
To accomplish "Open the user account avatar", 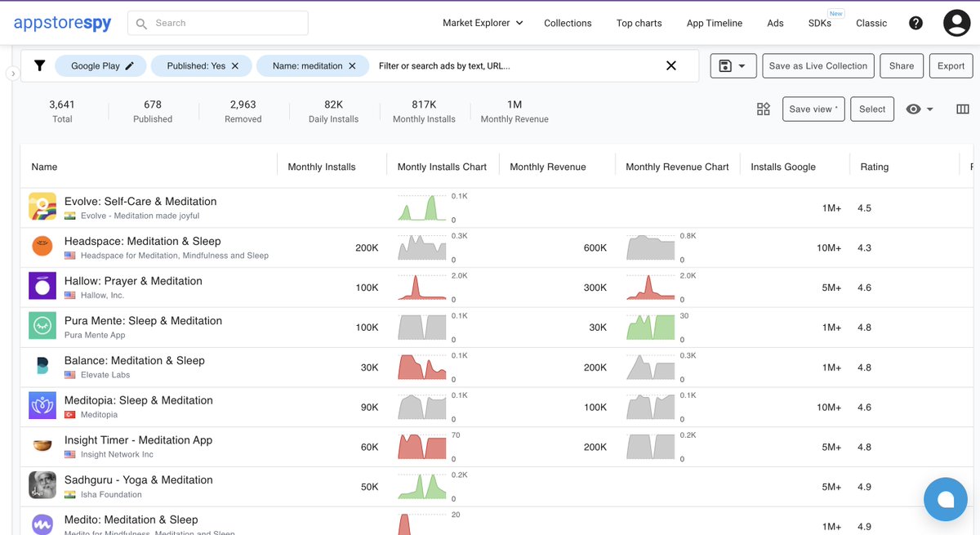I will pyautogui.click(x=956, y=23).
